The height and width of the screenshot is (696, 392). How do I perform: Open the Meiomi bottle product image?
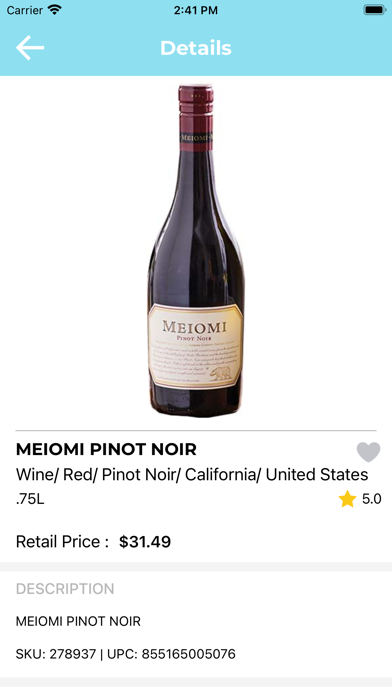(196, 251)
